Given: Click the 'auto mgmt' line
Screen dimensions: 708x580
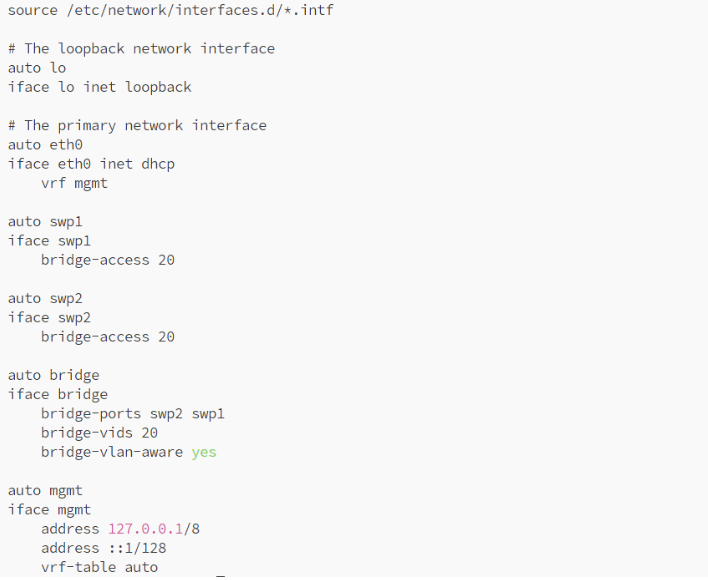Looking at the screenshot, I should point(45,491).
